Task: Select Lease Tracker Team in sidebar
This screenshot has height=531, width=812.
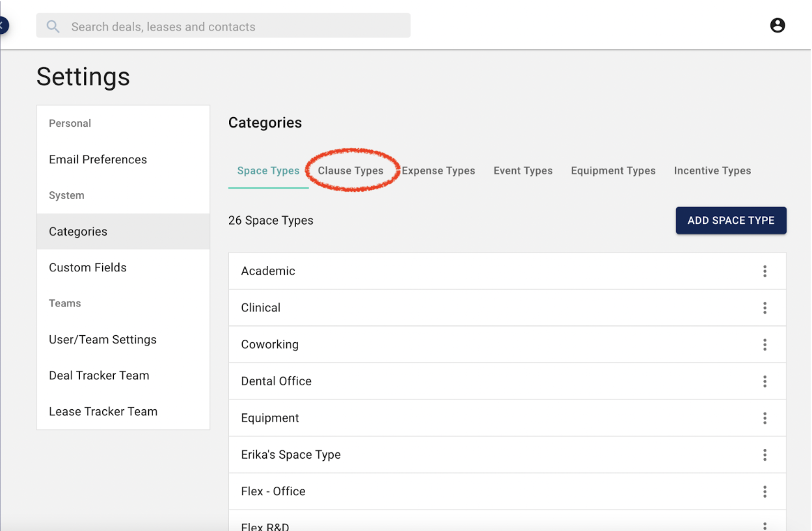Action: (x=103, y=411)
